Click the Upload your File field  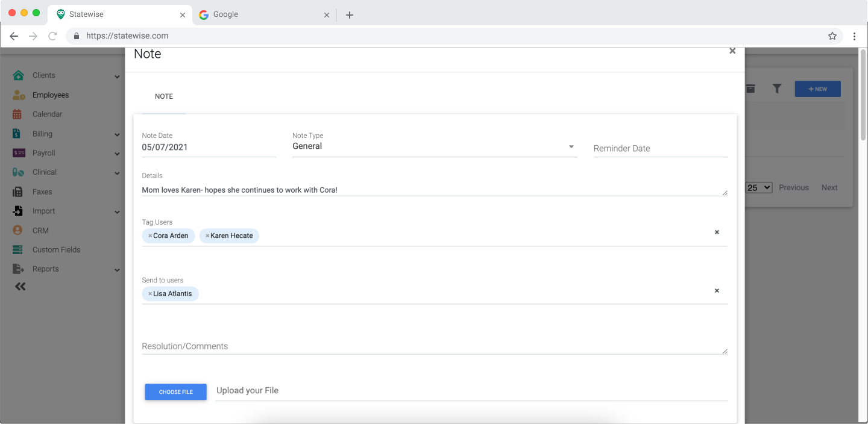click(471, 391)
